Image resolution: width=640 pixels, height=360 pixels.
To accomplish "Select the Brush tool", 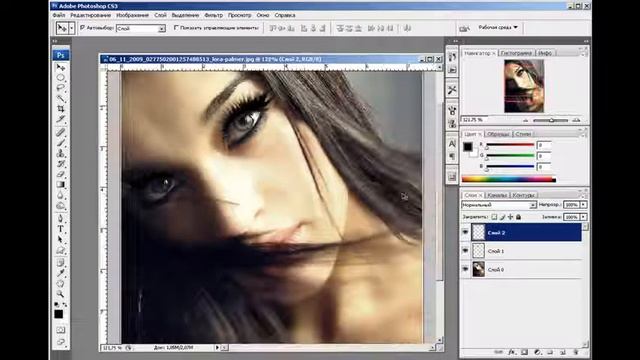I will pyautogui.click(x=60, y=143).
